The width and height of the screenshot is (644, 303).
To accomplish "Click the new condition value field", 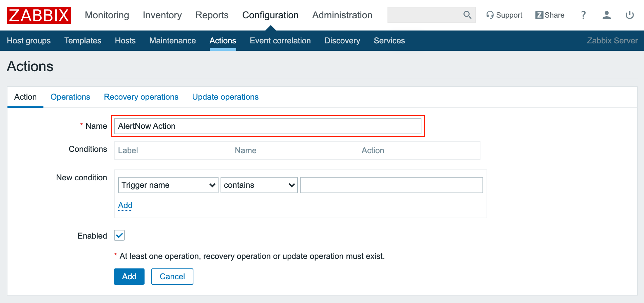I will pyautogui.click(x=391, y=185).
